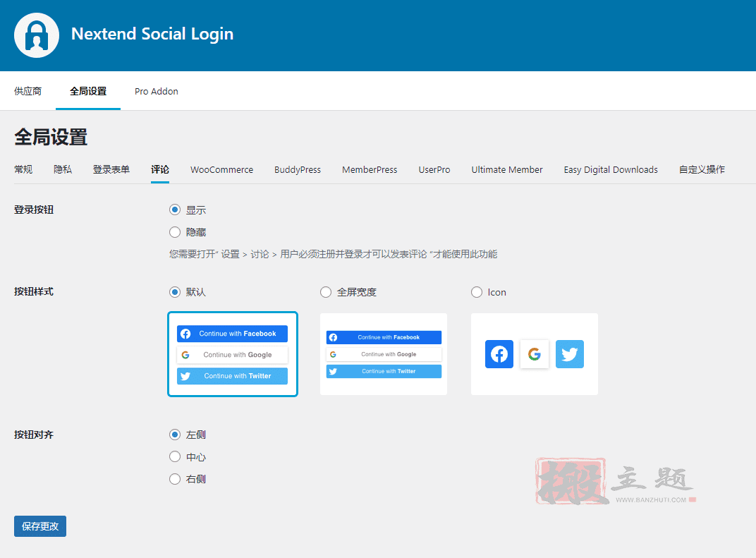Choose 默认 button style radio
The width and height of the screenshot is (756, 558).
[175, 292]
